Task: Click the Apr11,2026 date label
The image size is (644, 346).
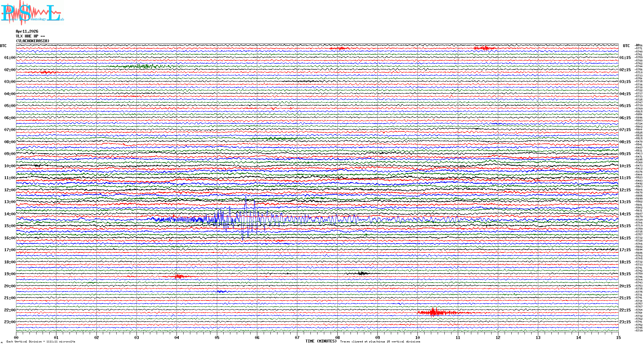Action: [27, 31]
